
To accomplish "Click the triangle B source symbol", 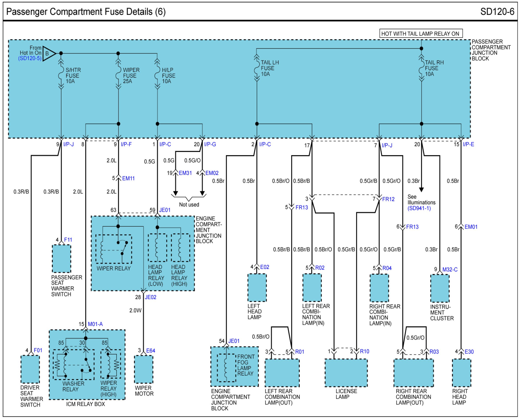I will 48,54.
